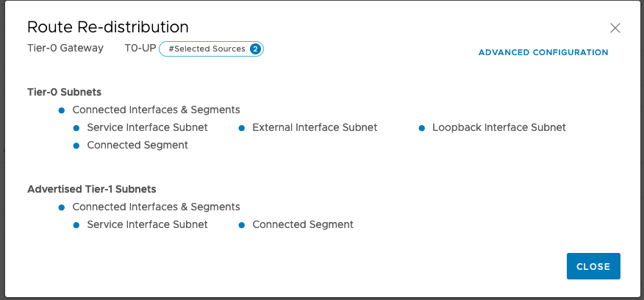Image resolution: width=644 pixels, height=300 pixels.
Task: Select Connected Segment under Advertised Tier-1 Subnets
Action: [303, 225]
